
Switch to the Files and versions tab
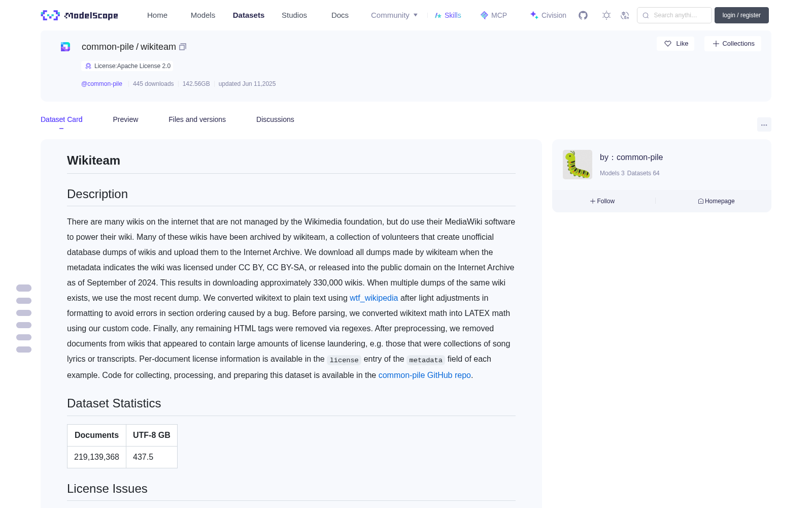tap(197, 119)
